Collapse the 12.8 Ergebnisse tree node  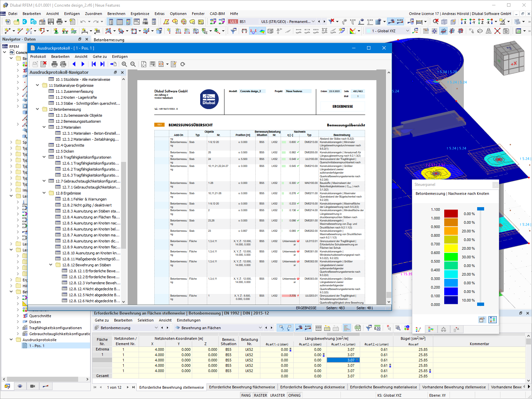point(44,193)
